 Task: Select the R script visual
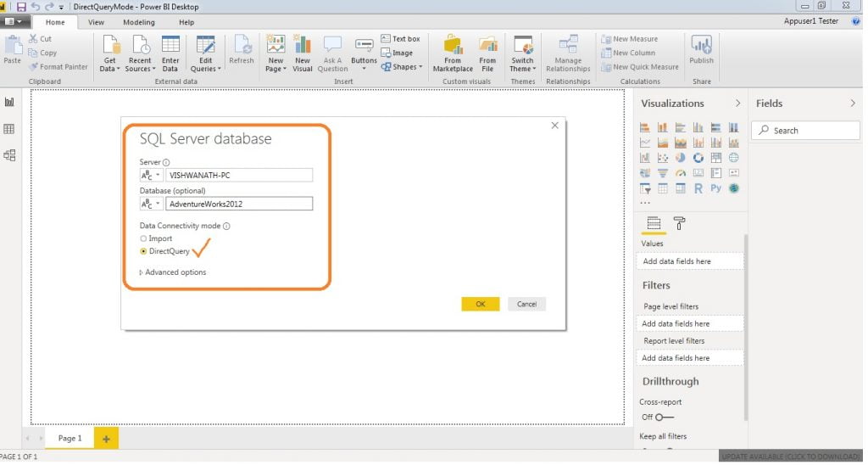click(x=698, y=188)
